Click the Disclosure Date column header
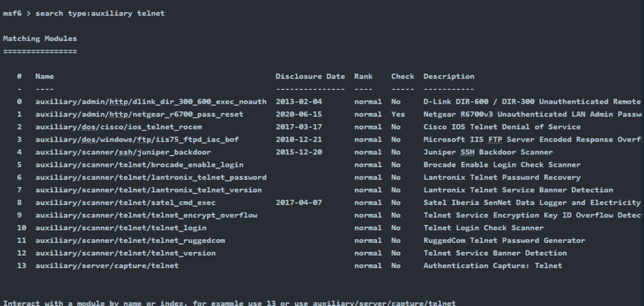This screenshot has height=306, width=644. point(310,77)
